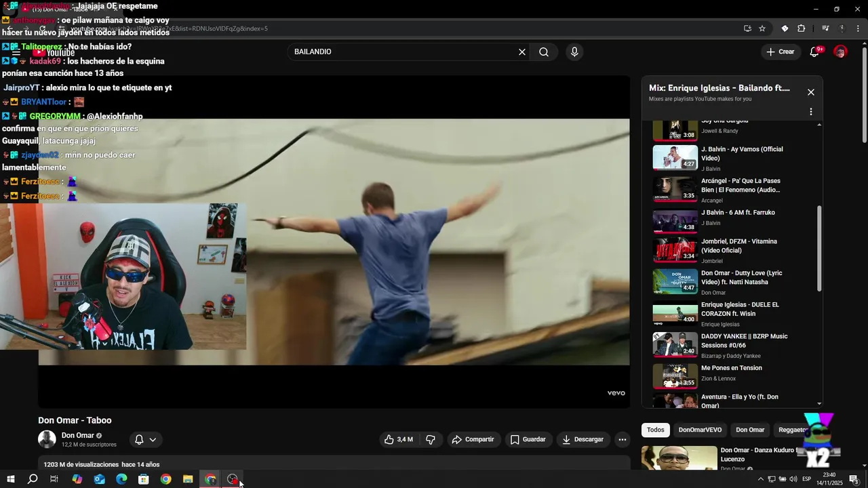
Task: Select the DonOmarVEVO filter chip
Action: click(700, 430)
